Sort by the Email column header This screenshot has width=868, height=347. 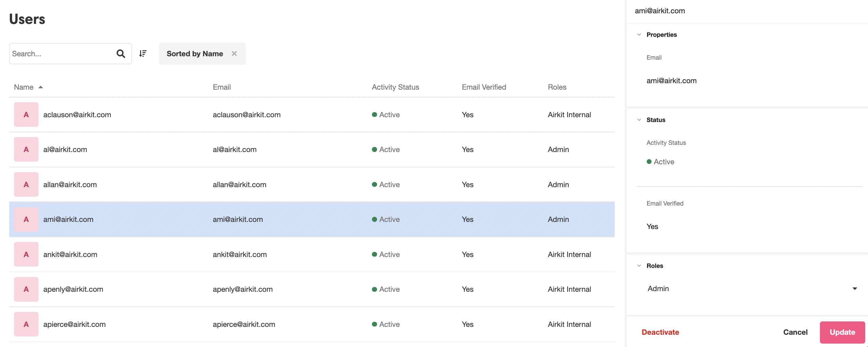222,87
